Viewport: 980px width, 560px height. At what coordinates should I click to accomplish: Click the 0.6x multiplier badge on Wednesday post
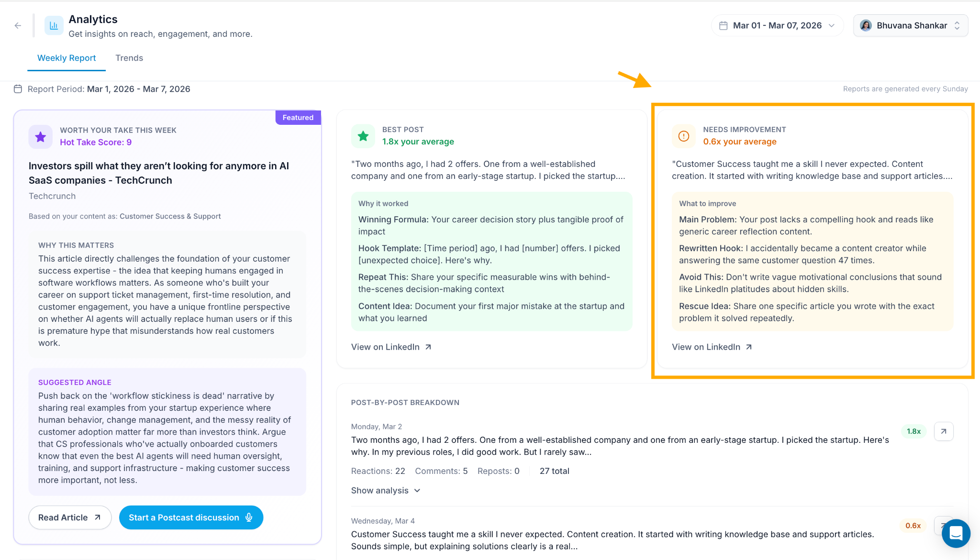click(913, 526)
